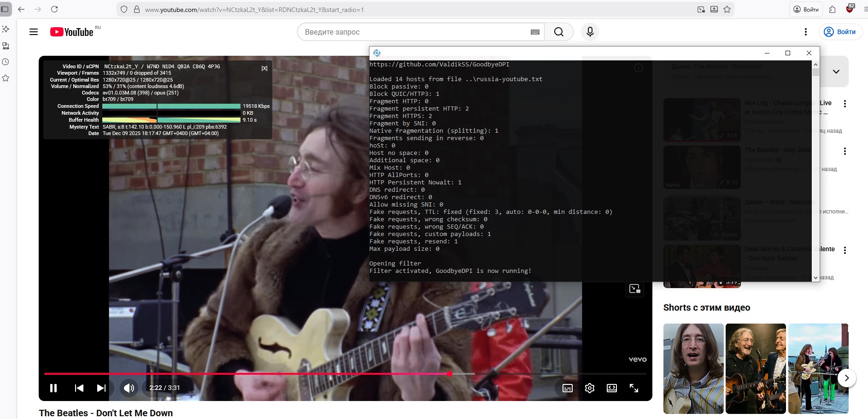Image resolution: width=868 pixels, height=419 pixels.
Task: Go forward with the browser forward arrow
Action: click(38, 9)
